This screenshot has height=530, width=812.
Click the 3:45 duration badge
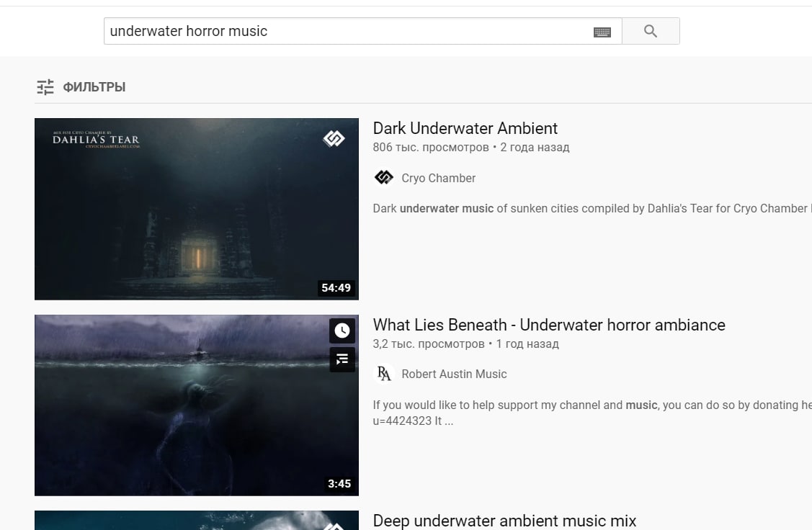[339, 484]
